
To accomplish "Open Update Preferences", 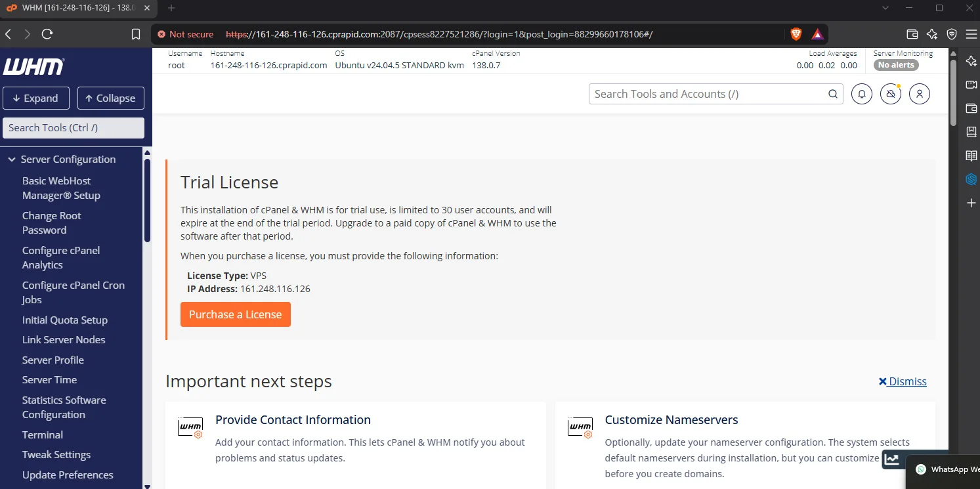I will tap(68, 475).
